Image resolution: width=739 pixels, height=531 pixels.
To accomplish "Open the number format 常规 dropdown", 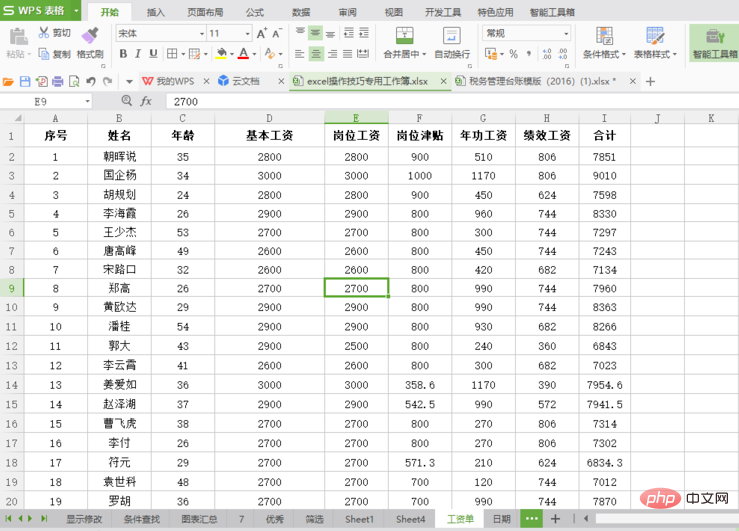I will tap(566, 33).
